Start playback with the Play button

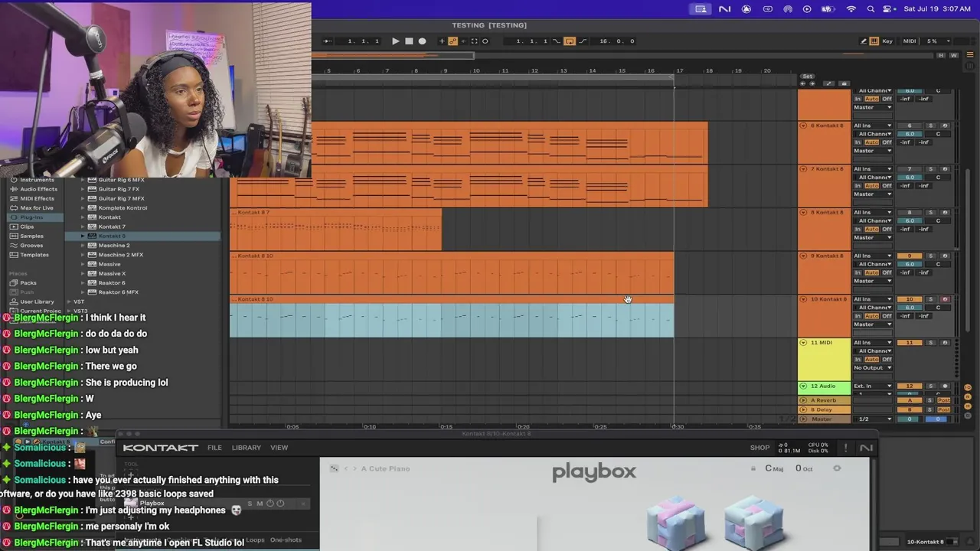(396, 41)
